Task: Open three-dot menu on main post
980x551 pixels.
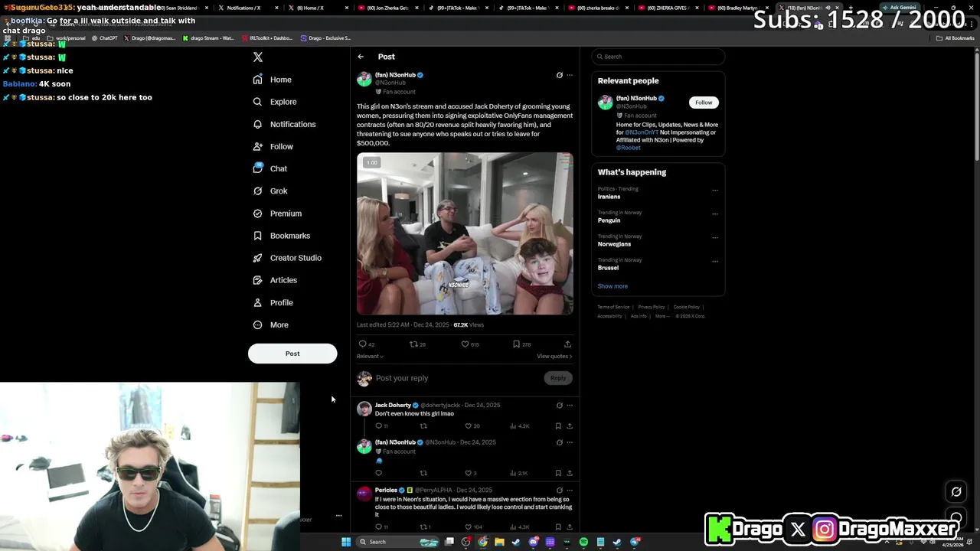Action: click(x=569, y=75)
